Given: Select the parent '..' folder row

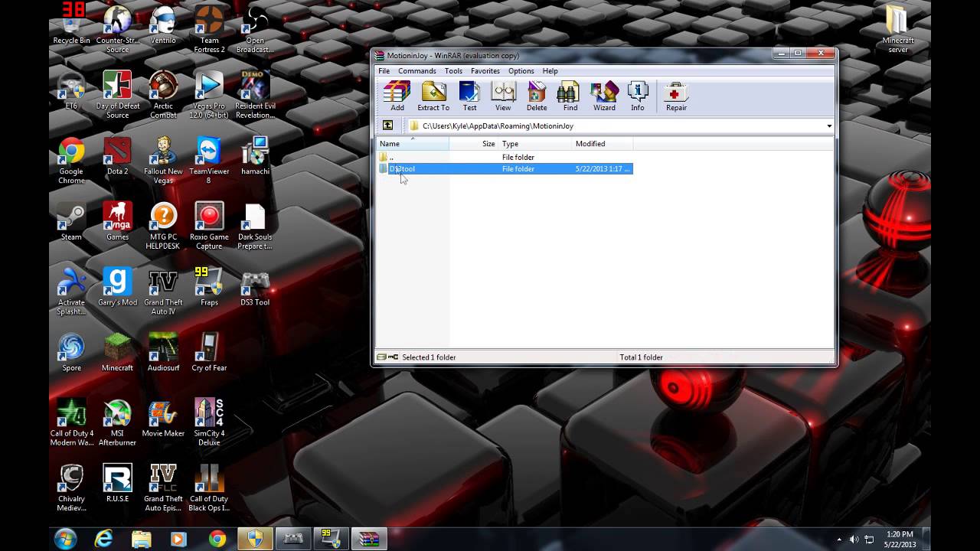Looking at the screenshot, I should tap(505, 157).
